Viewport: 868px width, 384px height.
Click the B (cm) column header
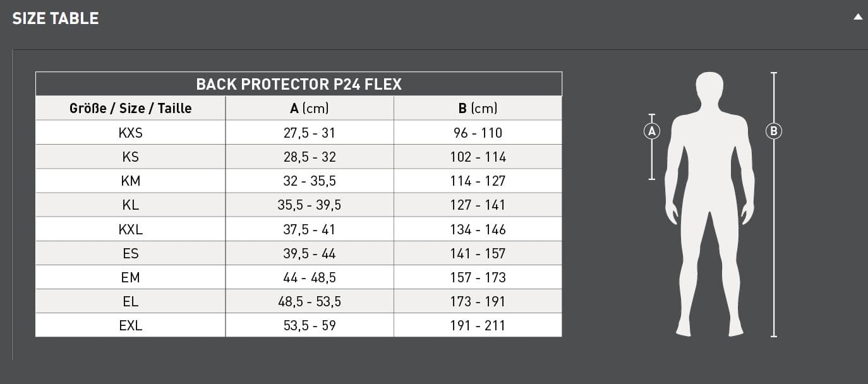[x=478, y=108]
